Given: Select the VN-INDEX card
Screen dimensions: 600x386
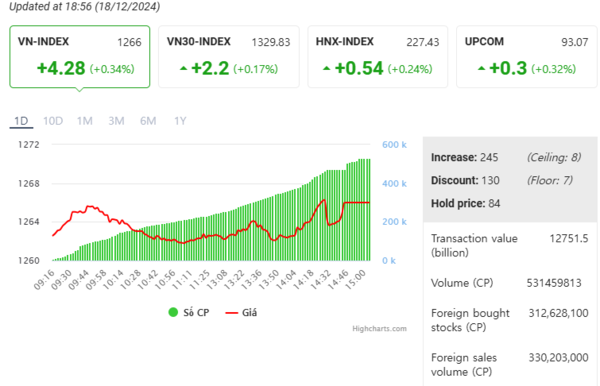Looking at the screenshot, I should (80, 57).
